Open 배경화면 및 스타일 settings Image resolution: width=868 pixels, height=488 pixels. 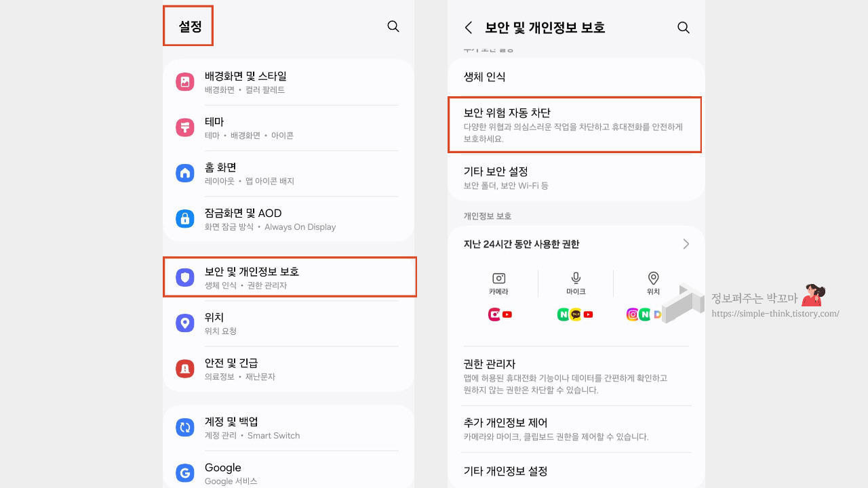pos(289,82)
